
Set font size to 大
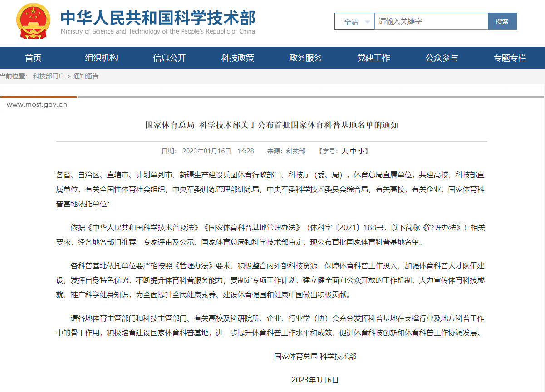(344, 151)
